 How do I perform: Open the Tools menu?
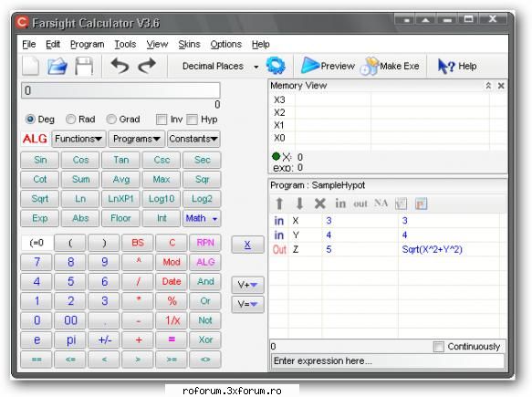125,44
